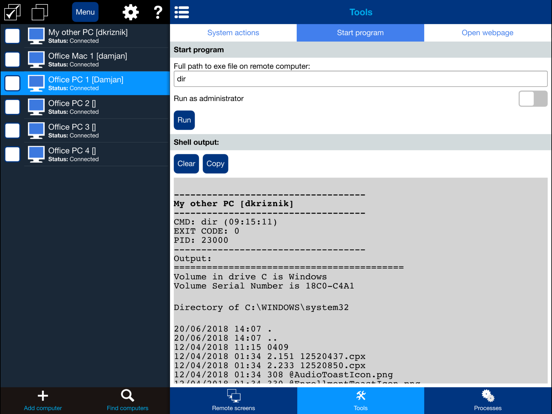Select the Start program tab
552x414 pixels.
click(x=360, y=33)
